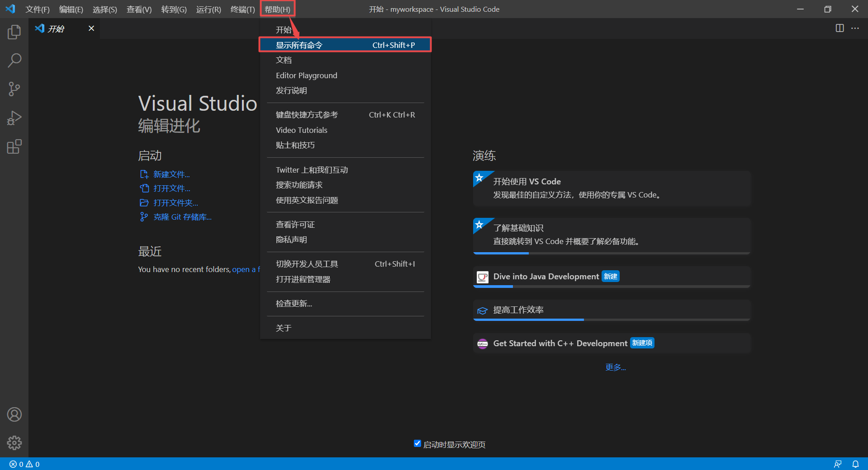Select 关于 menu entry
The height and width of the screenshot is (470, 868).
coord(345,328)
